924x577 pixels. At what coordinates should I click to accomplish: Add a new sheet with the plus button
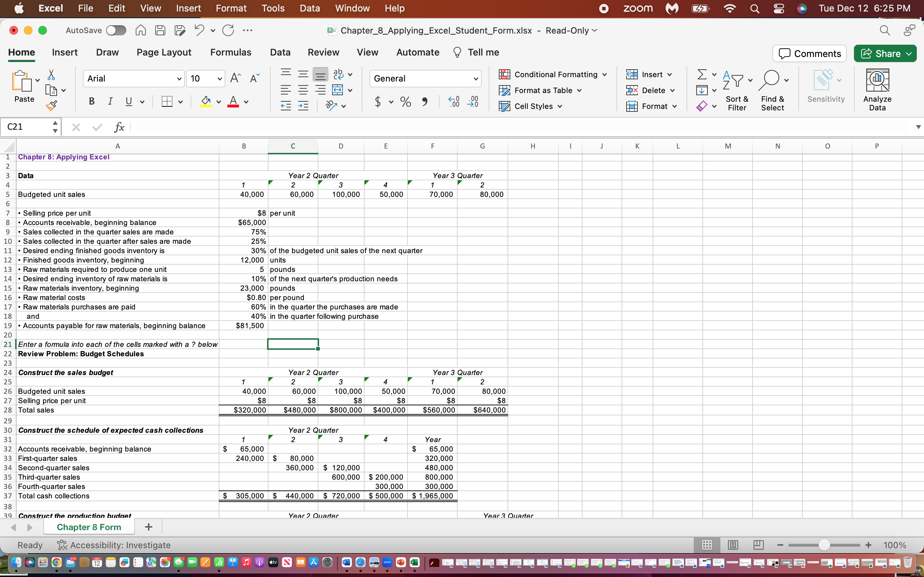click(149, 527)
